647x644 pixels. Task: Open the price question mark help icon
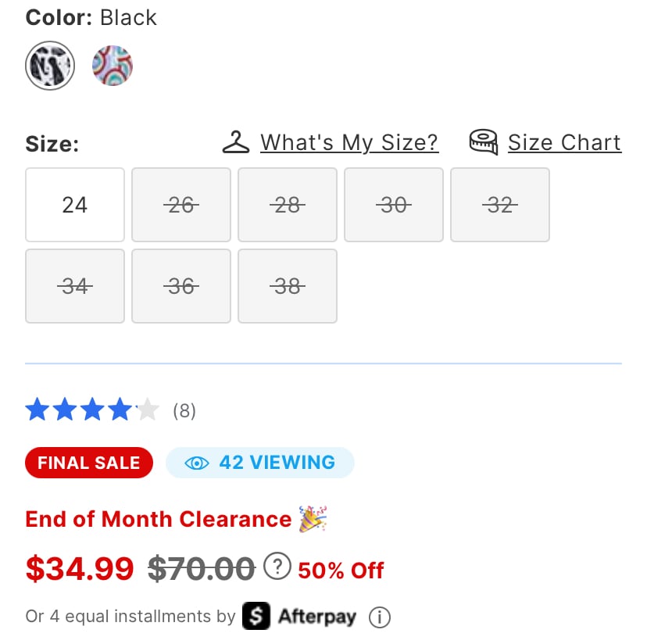[277, 566]
